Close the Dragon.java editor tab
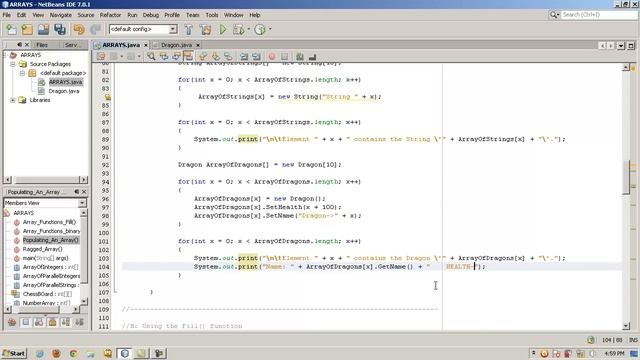 [198, 45]
